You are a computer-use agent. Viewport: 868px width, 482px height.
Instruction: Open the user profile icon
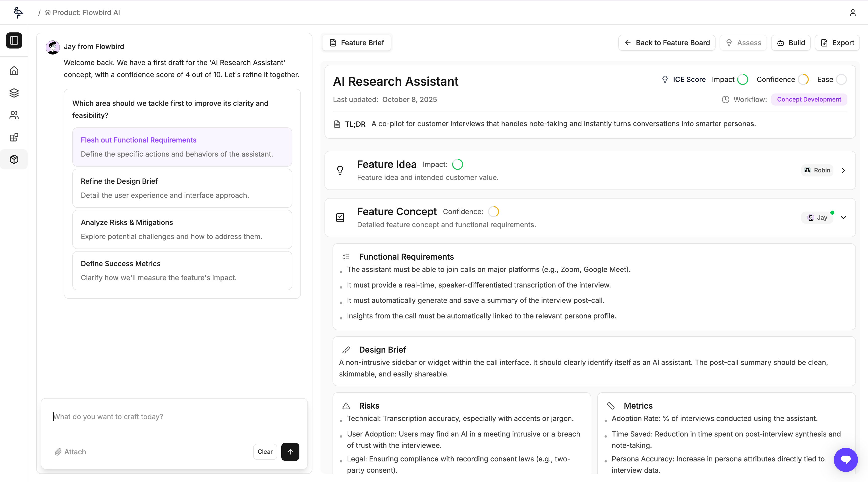coord(852,13)
